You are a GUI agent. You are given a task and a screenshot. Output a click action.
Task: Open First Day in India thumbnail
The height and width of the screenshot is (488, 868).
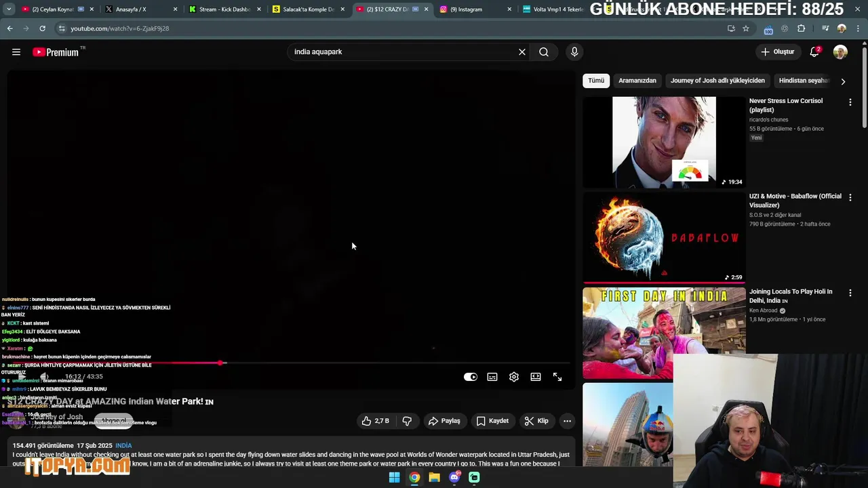point(664,333)
